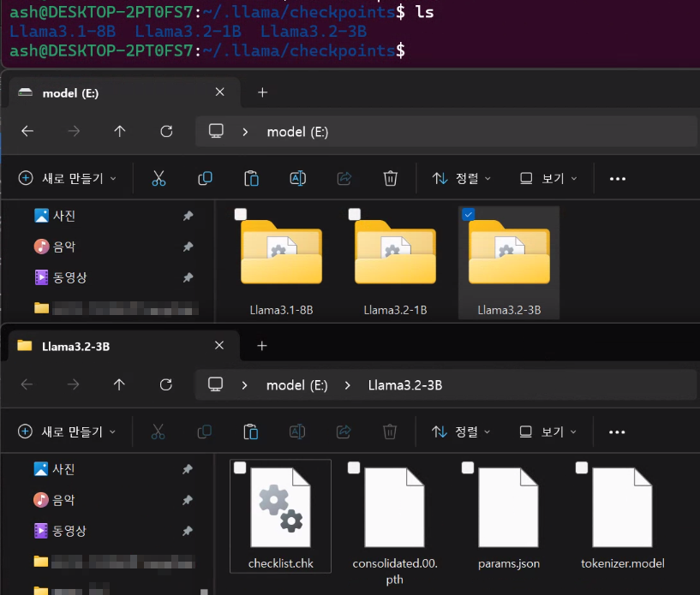Open 보기 view dropdown in model (E:) window
The width and height of the screenshot is (700, 595).
548,178
